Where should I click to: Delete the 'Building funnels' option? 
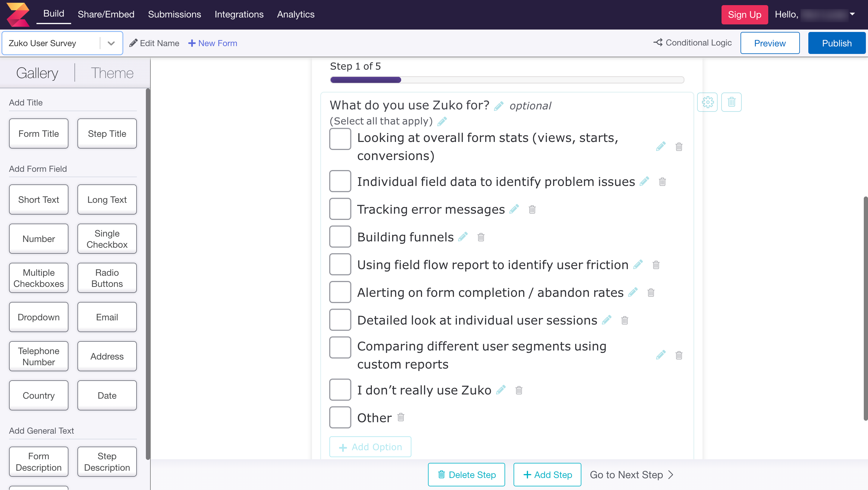pyautogui.click(x=481, y=237)
